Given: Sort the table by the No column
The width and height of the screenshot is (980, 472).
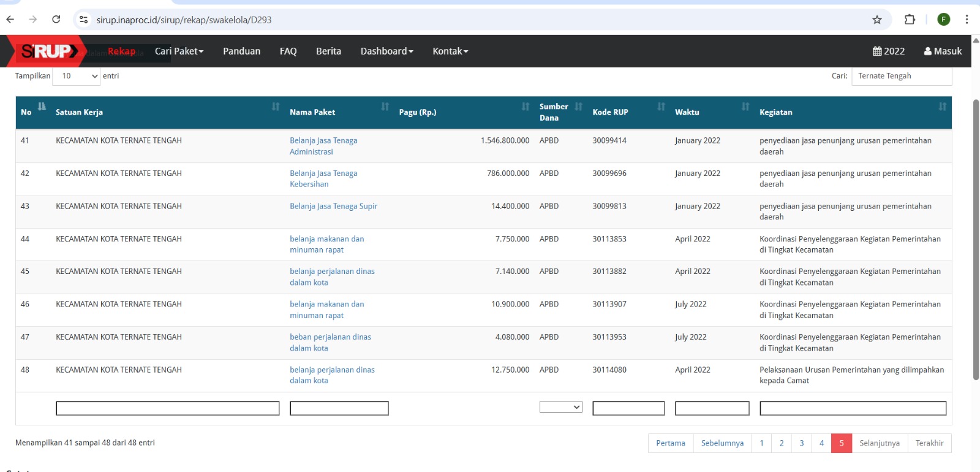Looking at the screenshot, I should 42,107.
